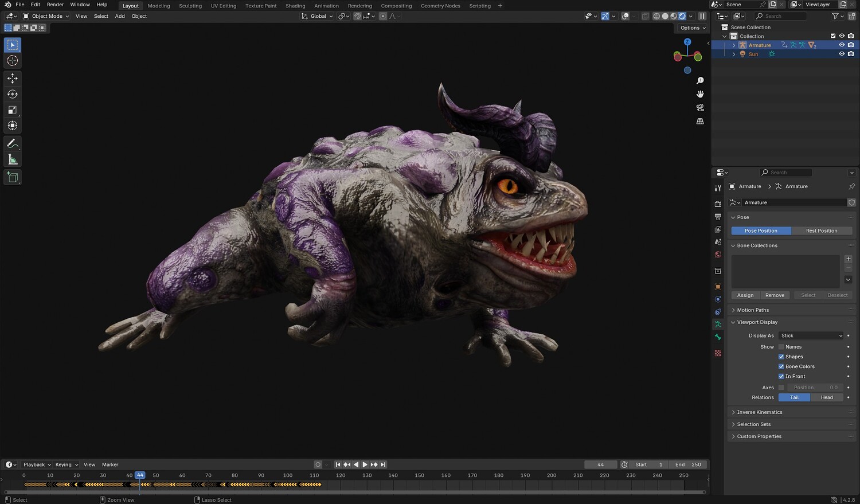Uncheck the In Front option
Screen dimensions: 860x504
click(781, 377)
